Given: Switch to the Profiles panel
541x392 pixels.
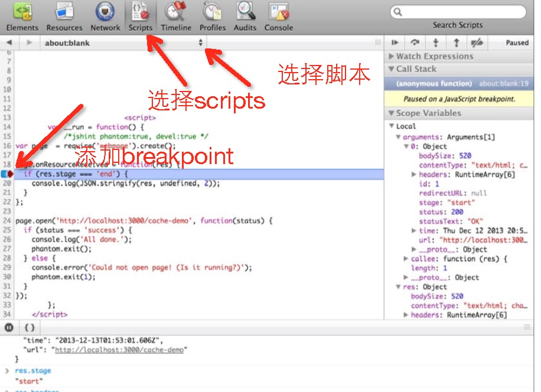Looking at the screenshot, I should click(213, 17).
